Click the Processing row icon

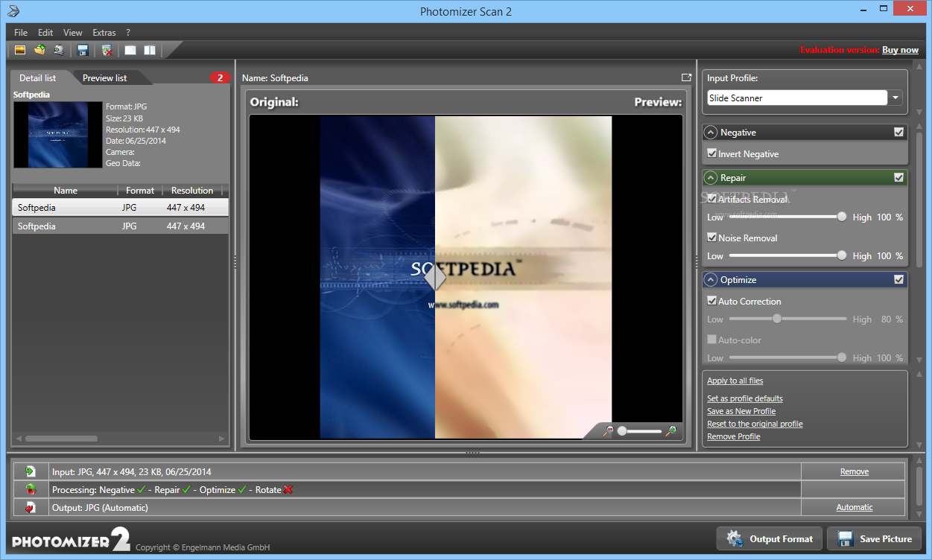(31, 489)
